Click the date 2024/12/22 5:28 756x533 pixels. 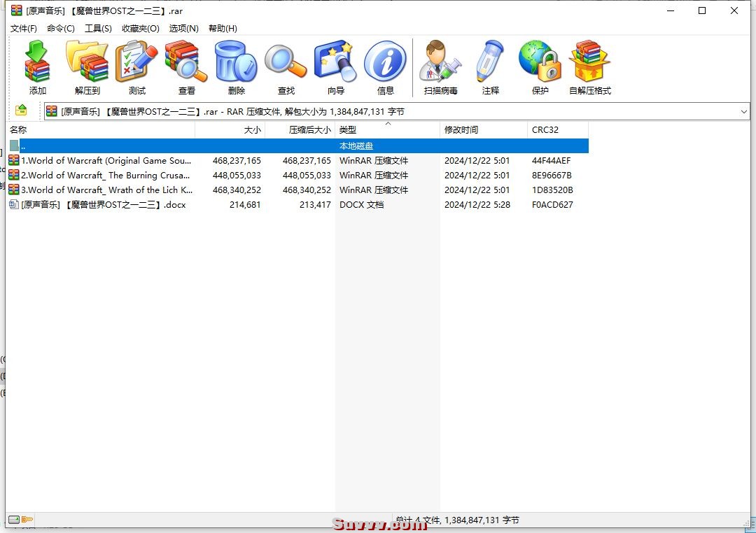(477, 204)
